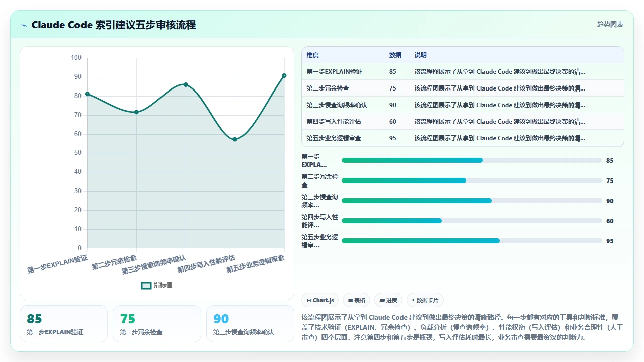644x362 pixels.
Task: Click the 90 stat card 第三步慢查询频率确认
Action: [250, 324]
